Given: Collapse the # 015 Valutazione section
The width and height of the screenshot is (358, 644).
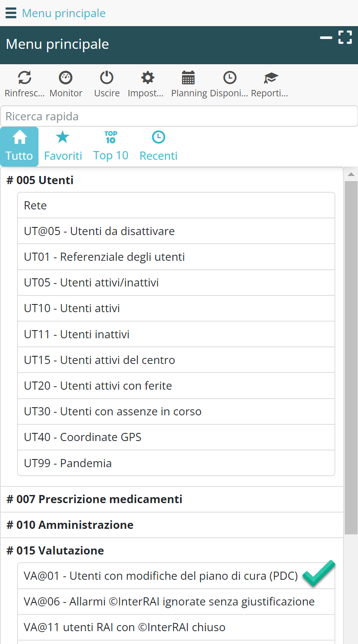Looking at the screenshot, I should tap(55, 551).
